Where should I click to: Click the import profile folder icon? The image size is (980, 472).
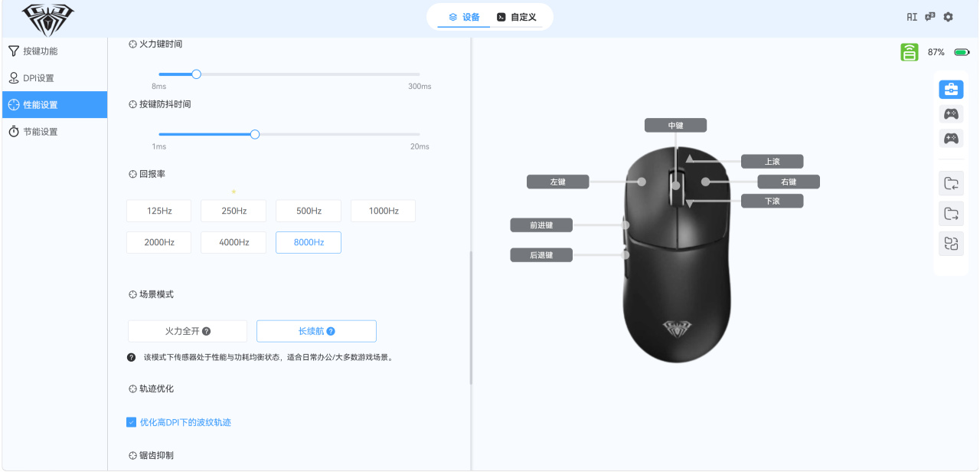pyautogui.click(x=951, y=183)
